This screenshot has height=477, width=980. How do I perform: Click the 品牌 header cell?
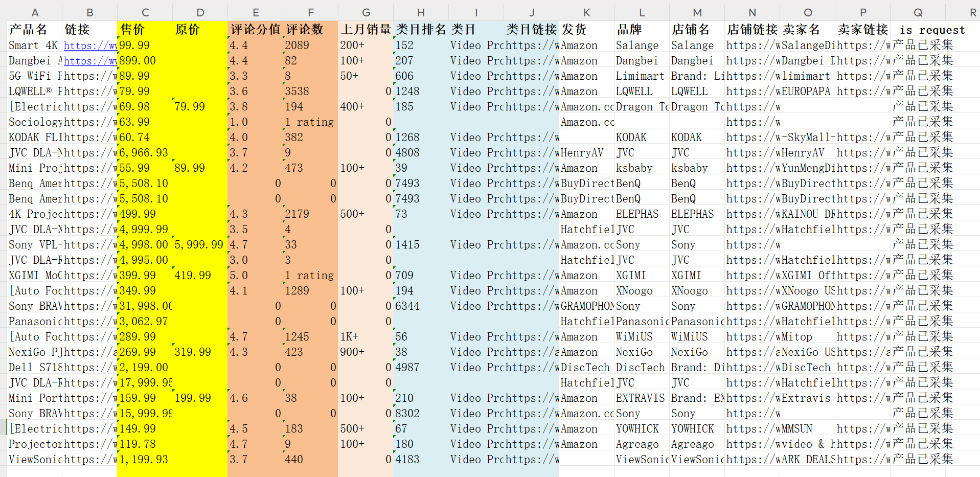pyautogui.click(x=642, y=29)
